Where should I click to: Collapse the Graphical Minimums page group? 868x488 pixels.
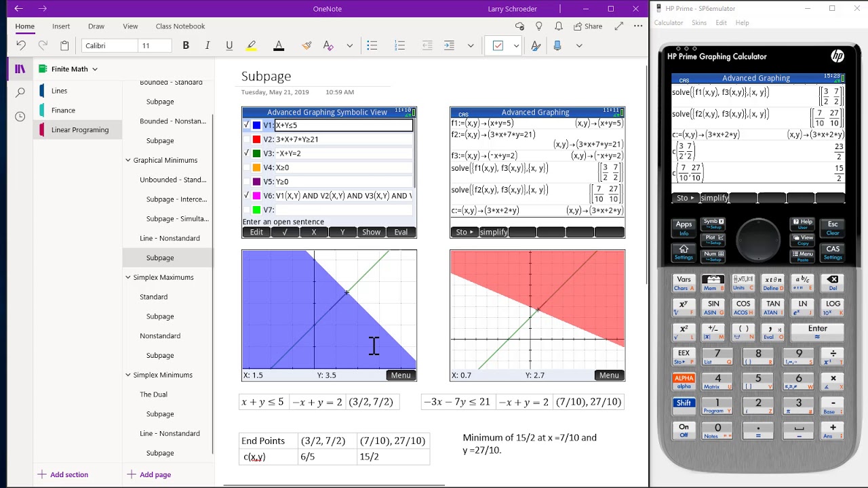(127, 161)
